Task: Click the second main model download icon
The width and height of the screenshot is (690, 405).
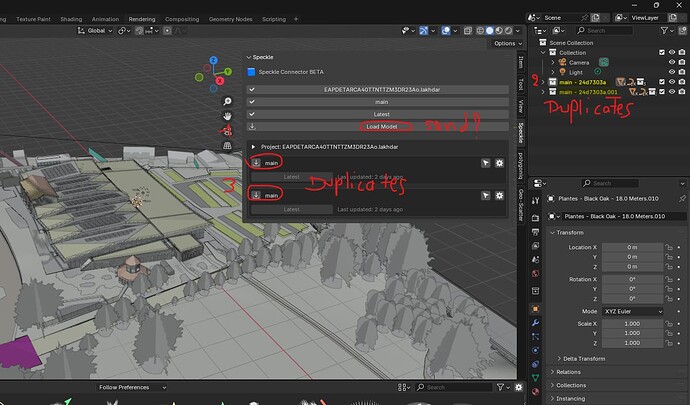Action: 256,195
